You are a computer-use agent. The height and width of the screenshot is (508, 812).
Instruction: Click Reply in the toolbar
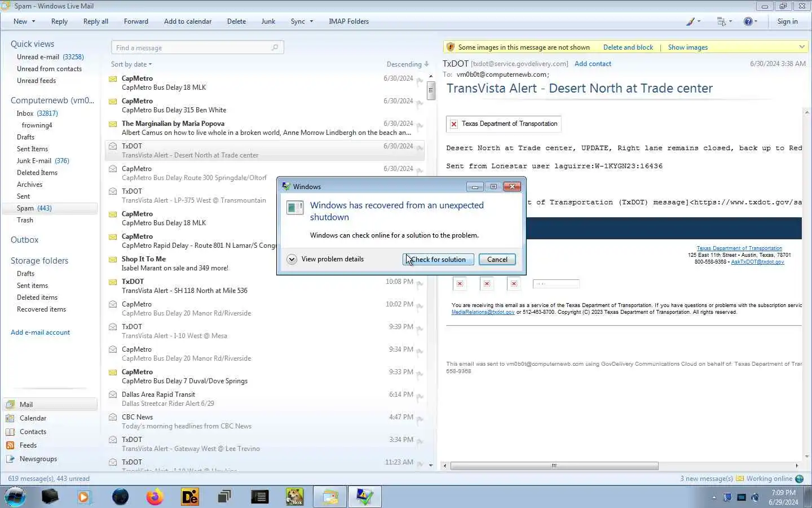coord(59,21)
